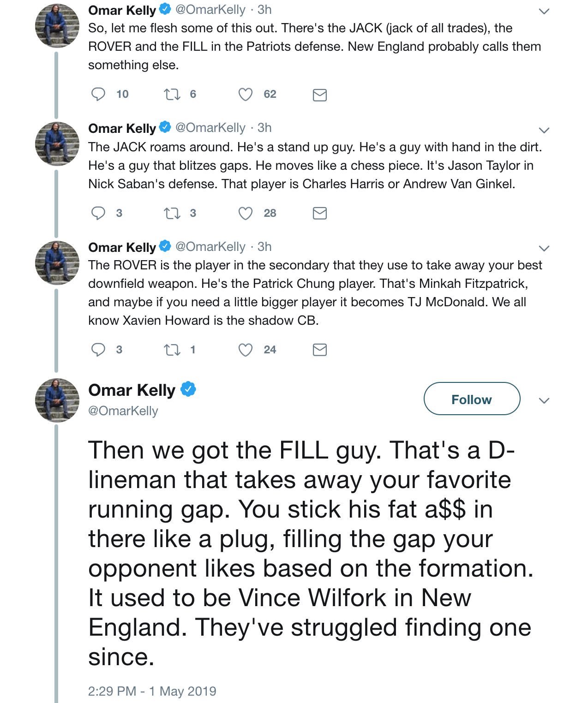
Task: Like the tweet with 28 likes
Action: (x=245, y=213)
